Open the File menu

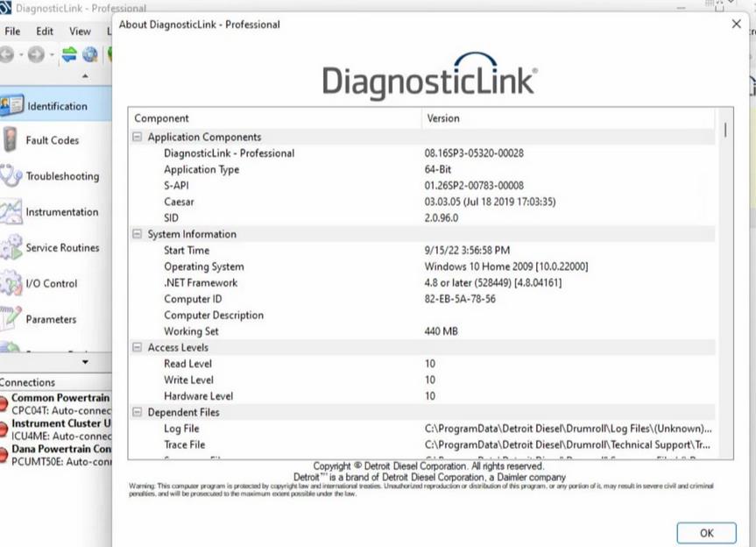[x=12, y=31]
